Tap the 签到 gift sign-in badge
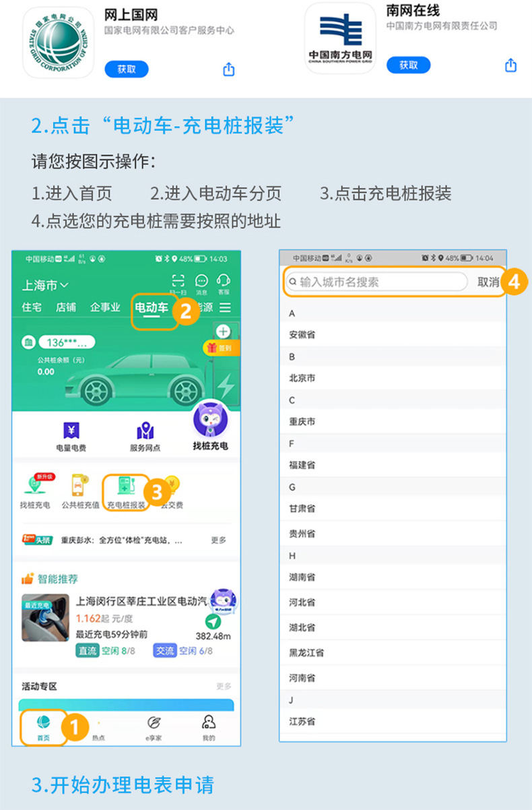The image size is (532, 810). pos(221,348)
